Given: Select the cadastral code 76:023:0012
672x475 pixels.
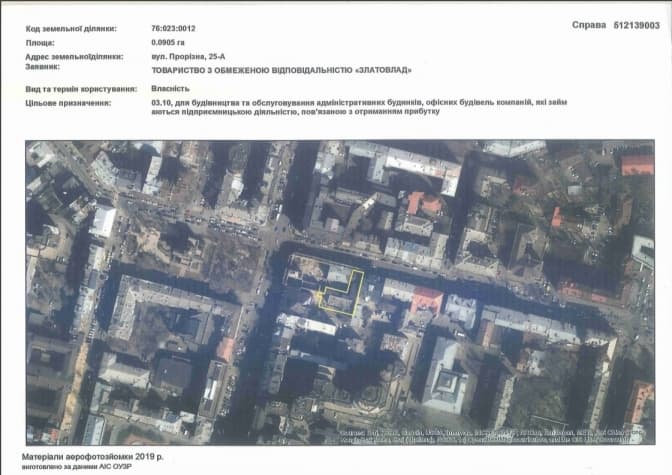Looking at the screenshot, I should [174, 29].
